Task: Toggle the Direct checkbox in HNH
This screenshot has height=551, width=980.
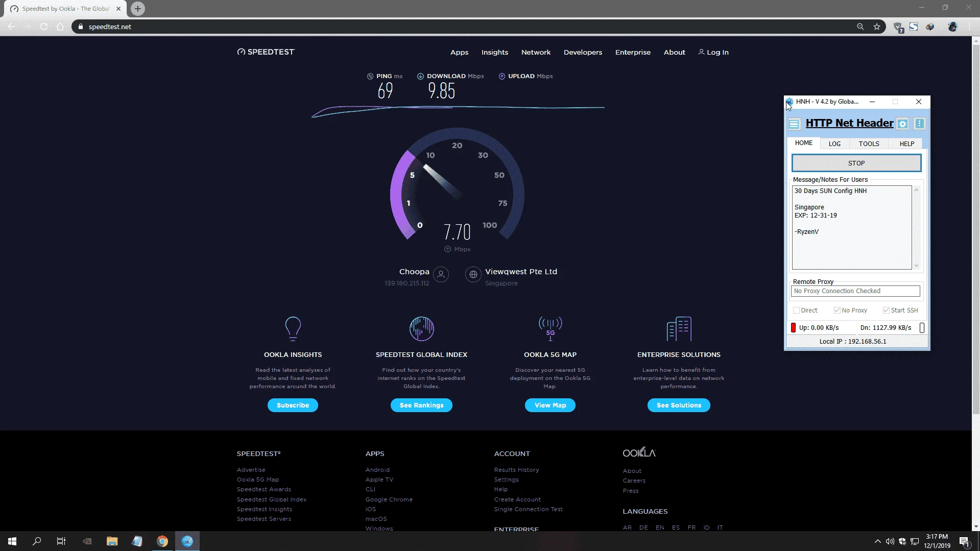Action: [796, 310]
